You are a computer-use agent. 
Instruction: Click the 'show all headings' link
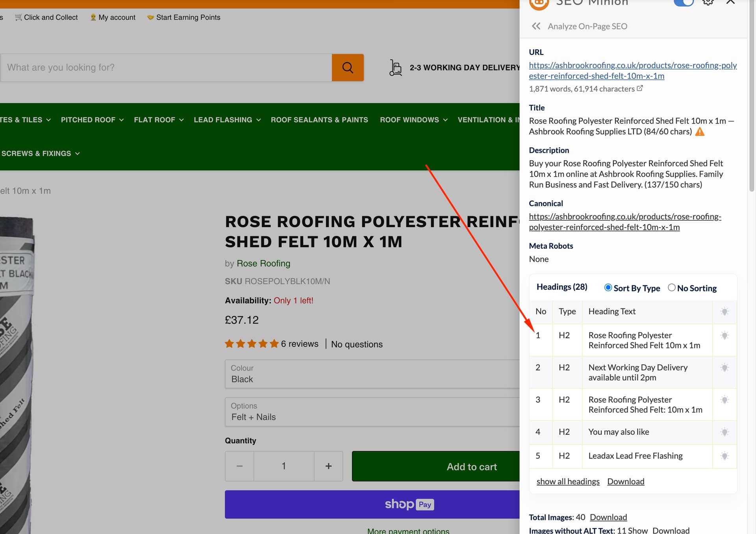point(568,482)
